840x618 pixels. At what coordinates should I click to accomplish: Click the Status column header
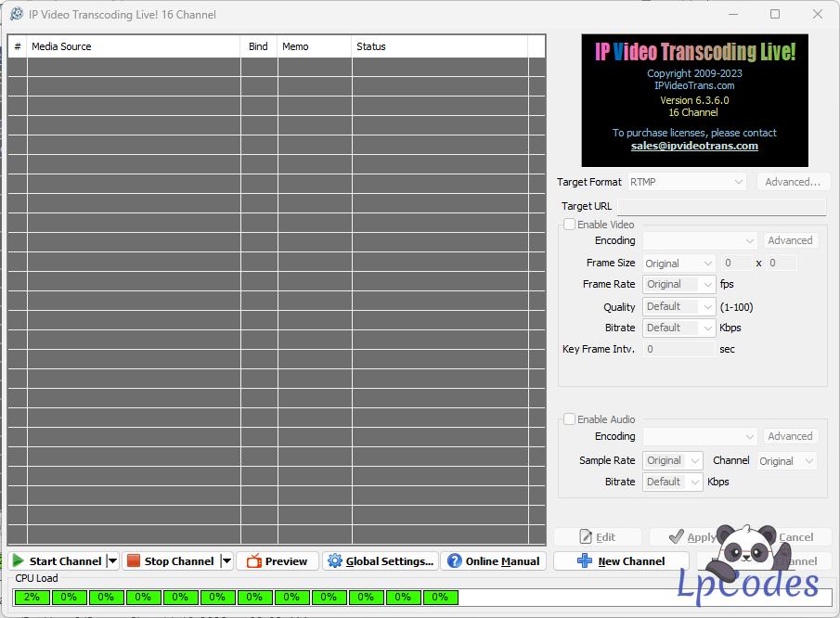point(439,46)
